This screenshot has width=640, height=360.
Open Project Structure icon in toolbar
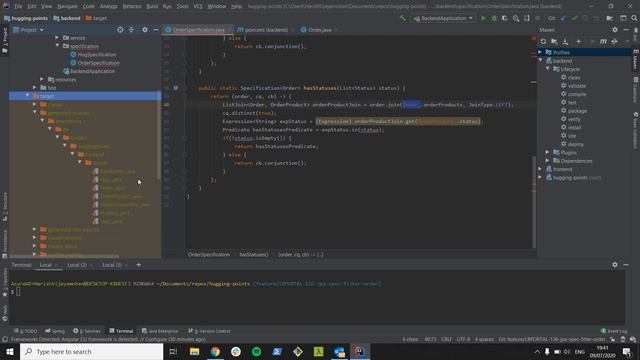tap(609, 18)
